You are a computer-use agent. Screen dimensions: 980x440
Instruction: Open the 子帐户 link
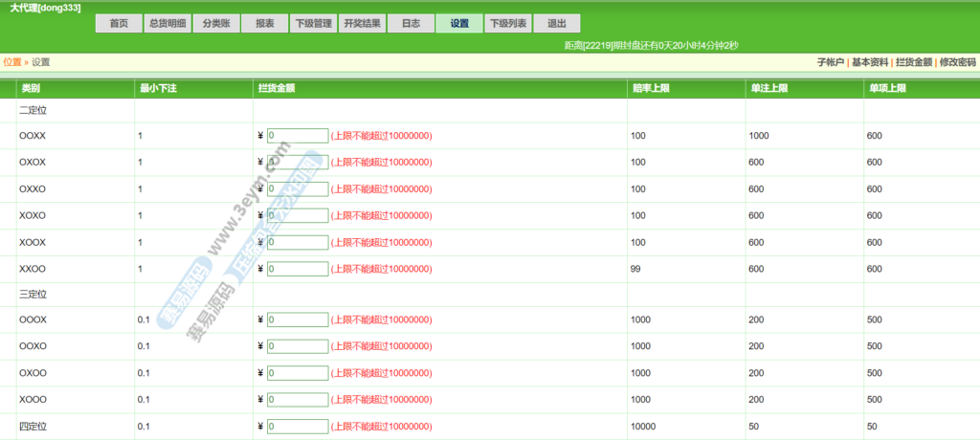[830, 62]
